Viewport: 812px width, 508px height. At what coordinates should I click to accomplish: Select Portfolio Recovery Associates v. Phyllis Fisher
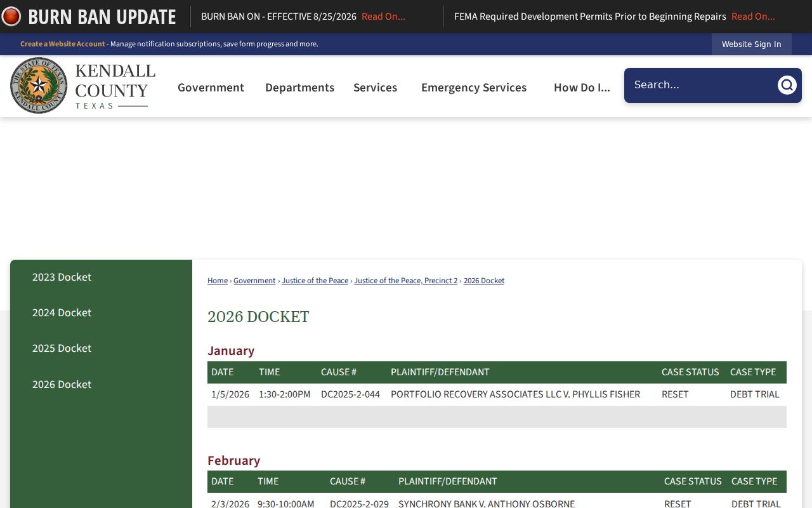(515, 394)
